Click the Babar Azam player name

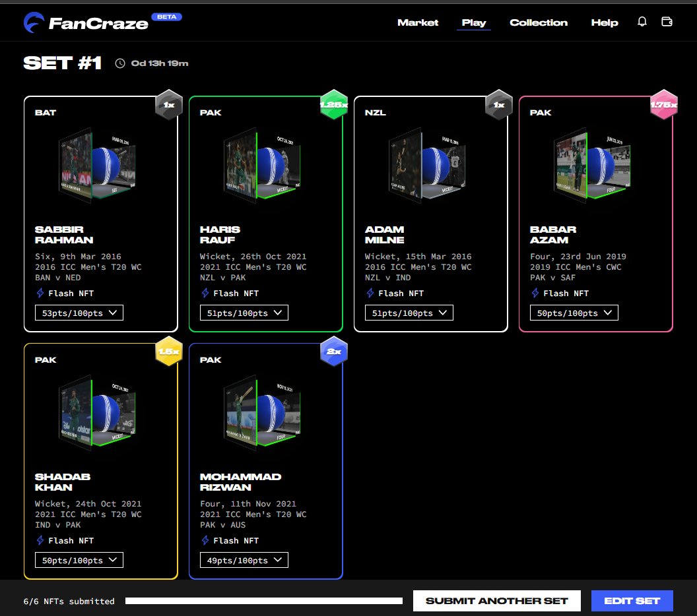pyautogui.click(x=553, y=235)
